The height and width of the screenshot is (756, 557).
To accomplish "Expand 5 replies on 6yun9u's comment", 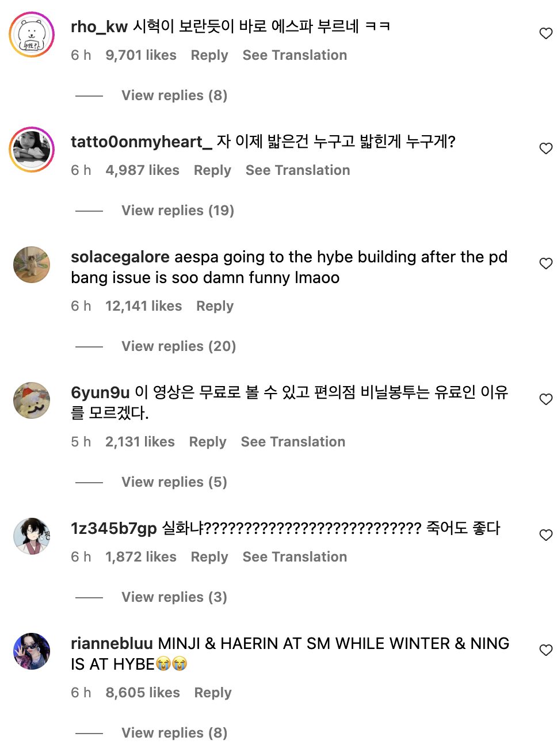I will click(174, 482).
